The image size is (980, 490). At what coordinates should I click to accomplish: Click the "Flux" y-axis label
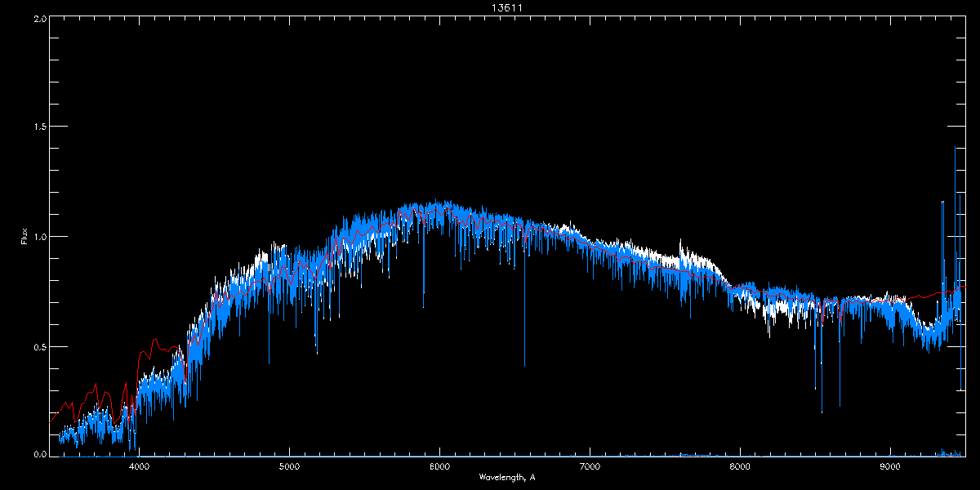(24, 237)
